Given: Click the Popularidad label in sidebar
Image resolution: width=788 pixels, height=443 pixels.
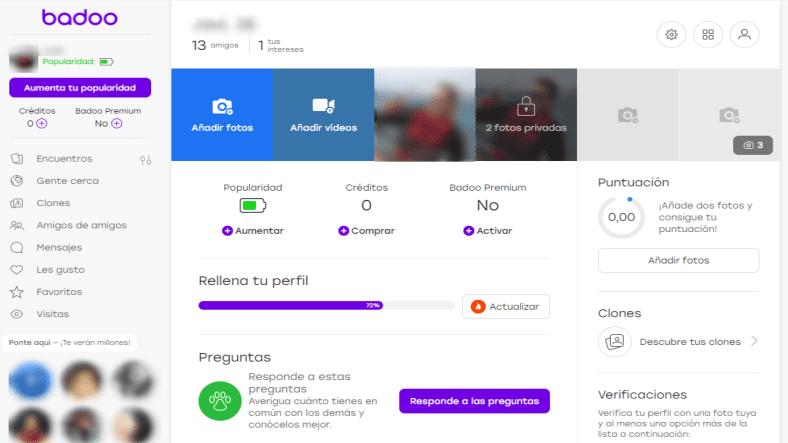Looking at the screenshot, I should [69, 61].
